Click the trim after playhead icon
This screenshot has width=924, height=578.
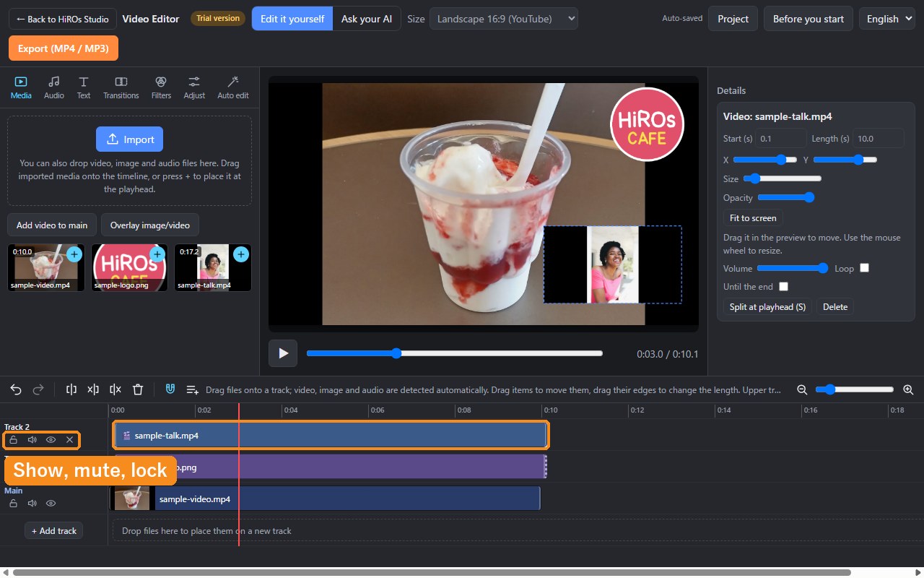[115, 389]
